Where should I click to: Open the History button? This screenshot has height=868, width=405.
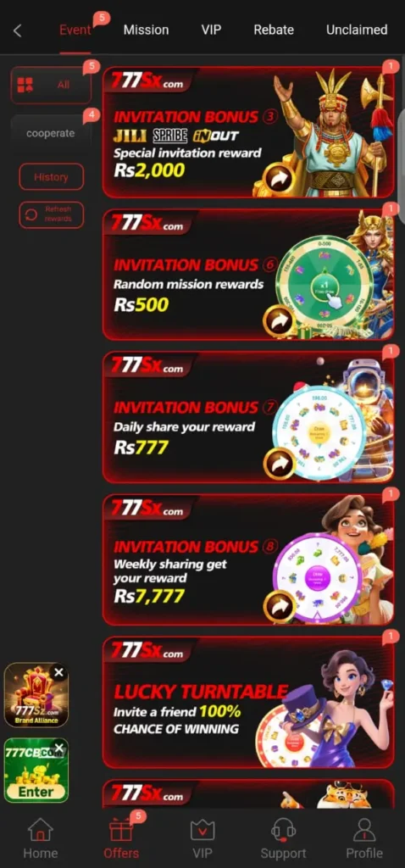(x=52, y=177)
